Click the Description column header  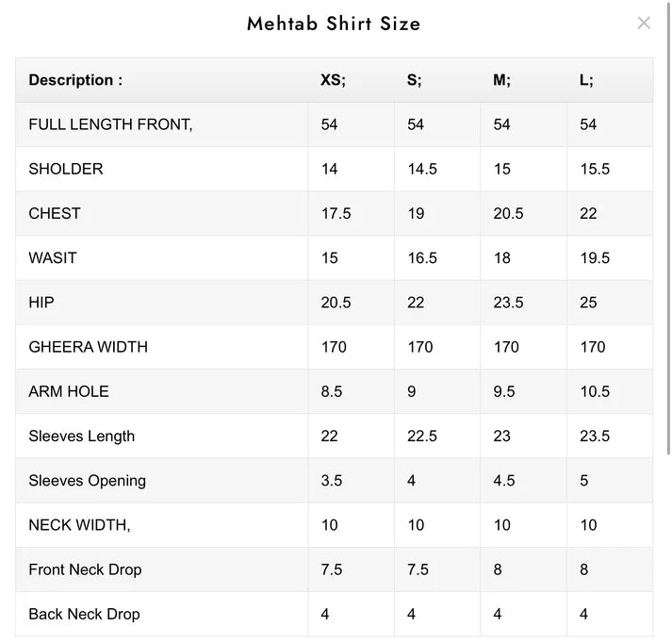pos(75,80)
